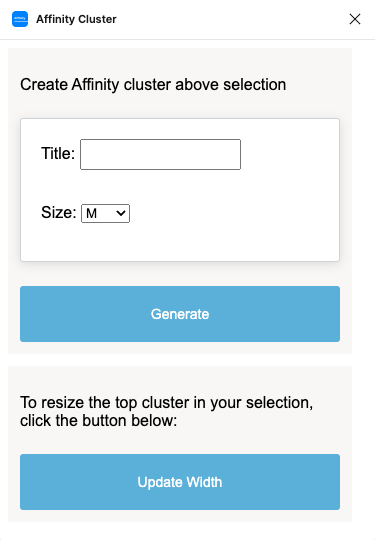Focus the Title text input field

(x=160, y=154)
